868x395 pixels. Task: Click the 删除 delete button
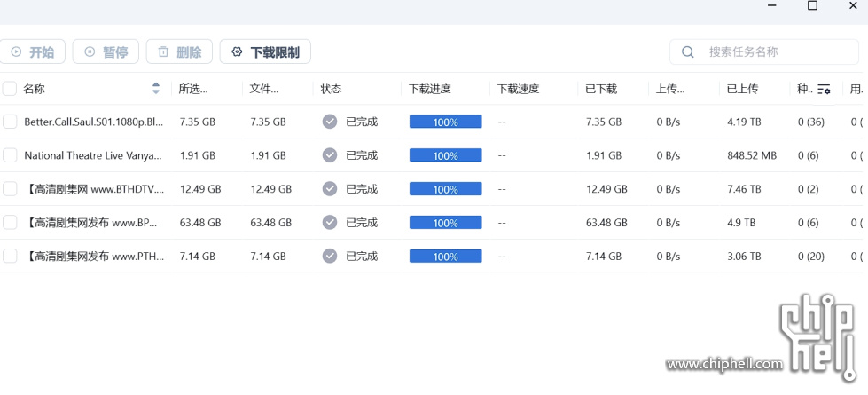(x=179, y=52)
